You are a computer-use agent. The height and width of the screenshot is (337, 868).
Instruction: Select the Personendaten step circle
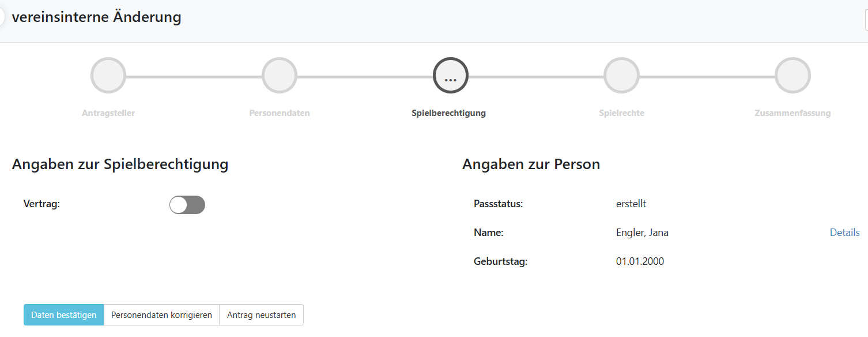point(280,76)
